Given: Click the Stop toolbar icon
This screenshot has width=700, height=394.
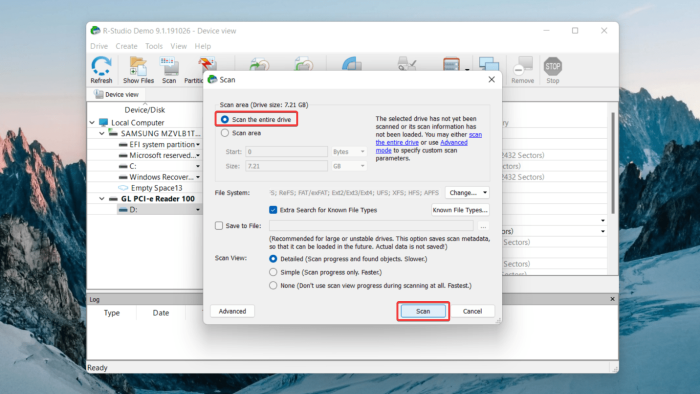Looking at the screenshot, I should click(553, 70).
